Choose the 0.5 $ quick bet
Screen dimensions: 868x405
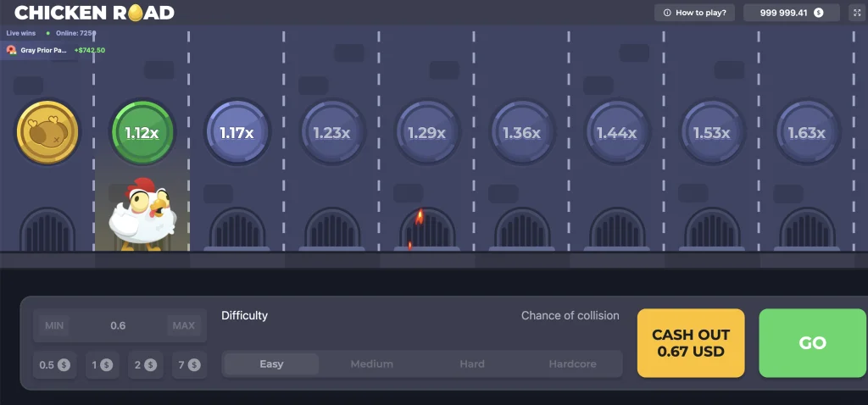pyautogui.click(x=54, y=364)
